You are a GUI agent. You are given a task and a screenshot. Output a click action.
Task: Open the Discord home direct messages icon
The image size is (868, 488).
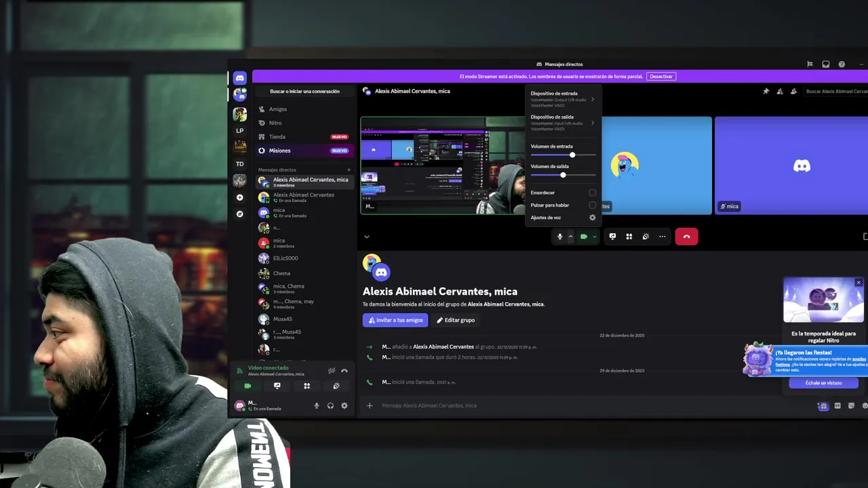coord(239,79)
